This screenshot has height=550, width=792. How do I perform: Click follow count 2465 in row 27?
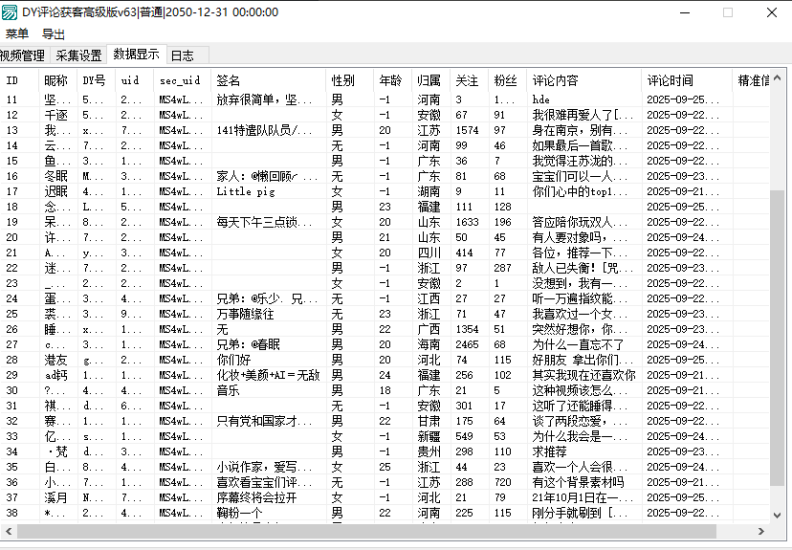[x=467, y=344]
